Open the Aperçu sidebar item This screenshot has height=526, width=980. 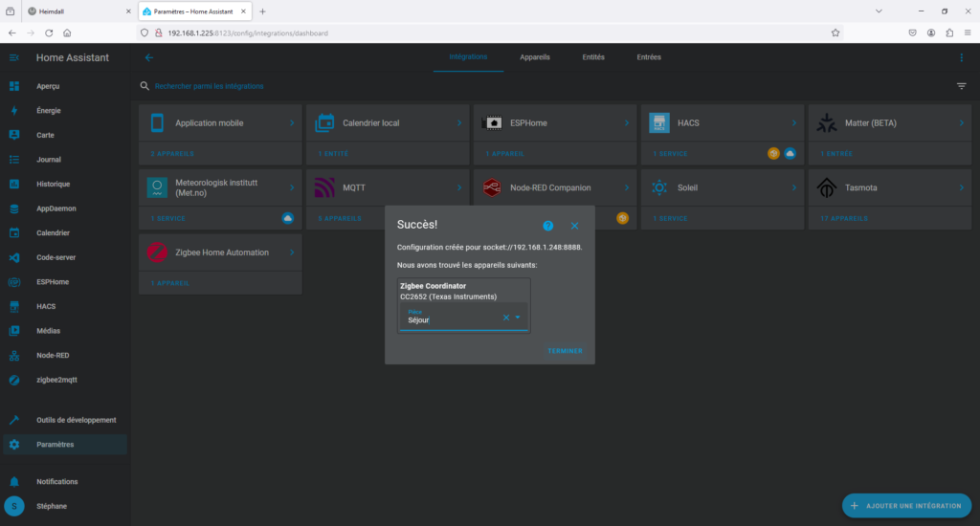click(x=65, y=86)
